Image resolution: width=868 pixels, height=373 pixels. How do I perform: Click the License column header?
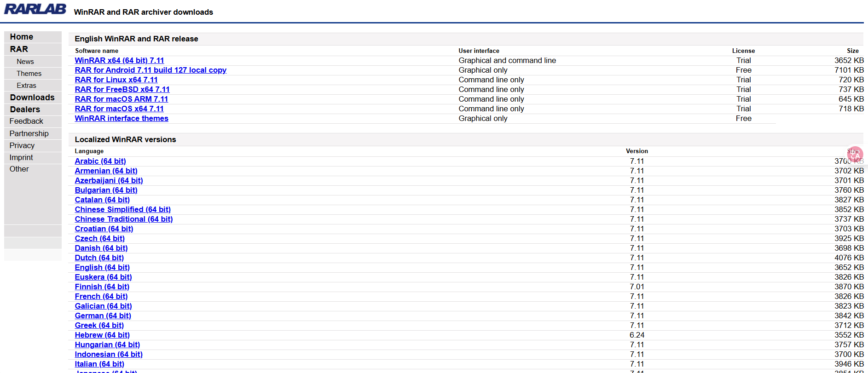(x=743, y=51)
